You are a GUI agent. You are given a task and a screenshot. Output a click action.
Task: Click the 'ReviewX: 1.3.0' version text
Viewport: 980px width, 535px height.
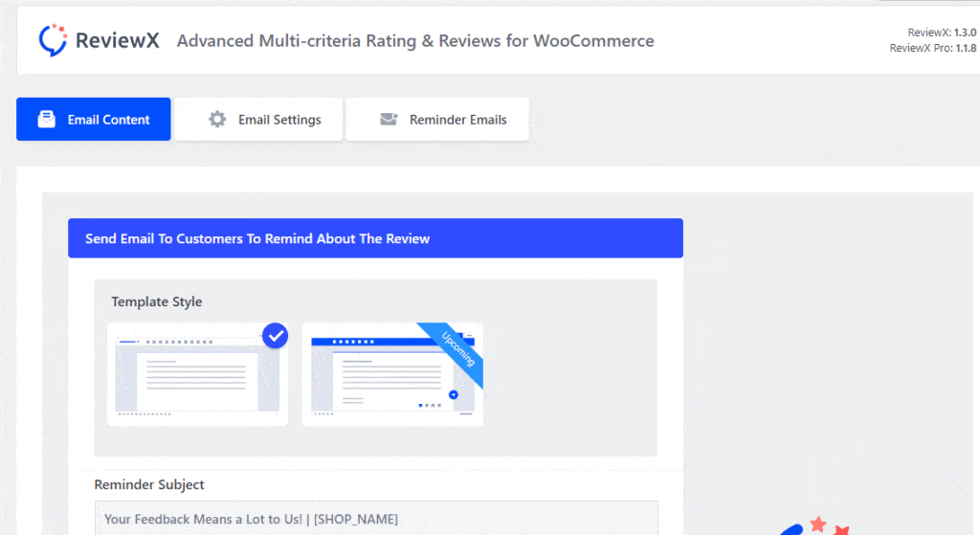click(942, 33)
